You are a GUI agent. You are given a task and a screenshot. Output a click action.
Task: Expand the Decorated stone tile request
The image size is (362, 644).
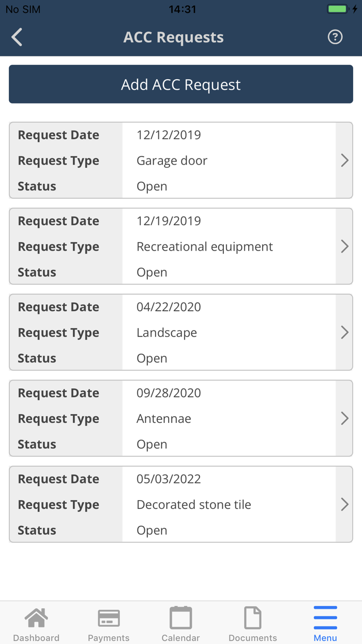point(344,504)
